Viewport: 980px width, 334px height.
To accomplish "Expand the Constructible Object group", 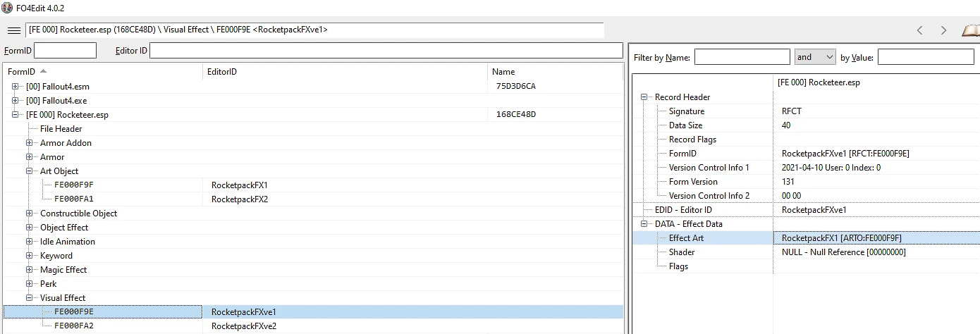I will (x=30, y=214).
